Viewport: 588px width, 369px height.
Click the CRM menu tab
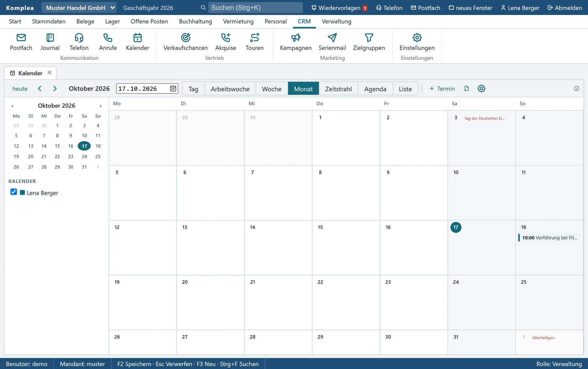pos(304,21)
